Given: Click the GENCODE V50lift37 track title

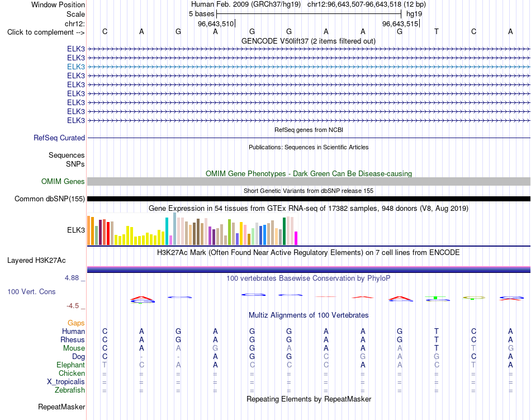Looking at the screenshot, I should 309,41.
